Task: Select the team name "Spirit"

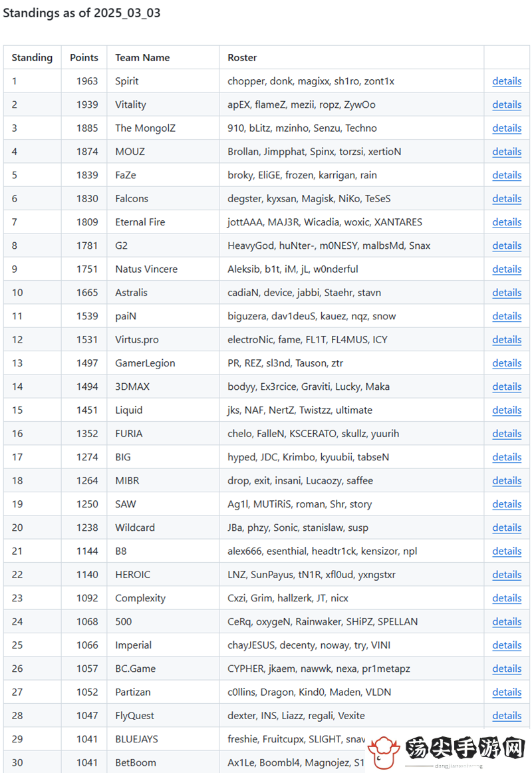Action: pos(126,81)
